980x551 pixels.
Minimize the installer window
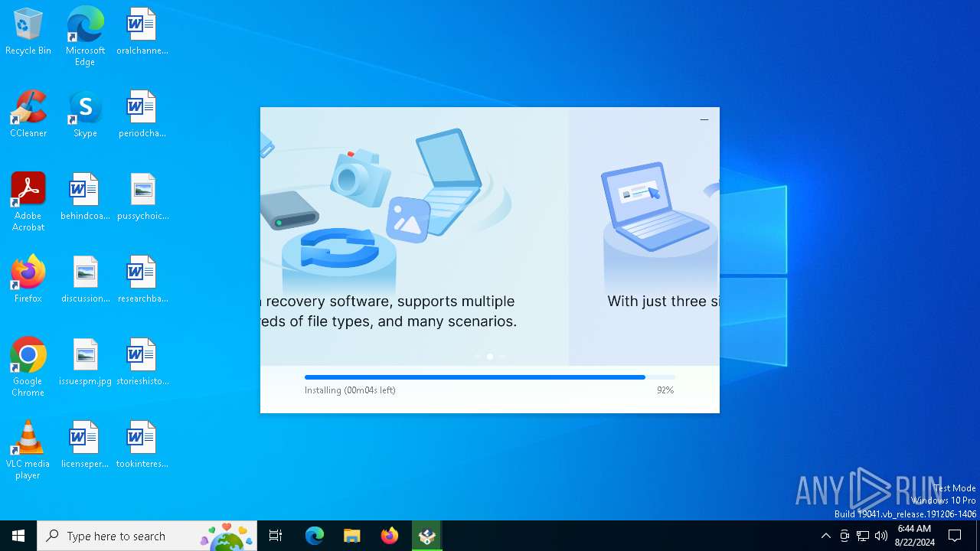point(704,119)
